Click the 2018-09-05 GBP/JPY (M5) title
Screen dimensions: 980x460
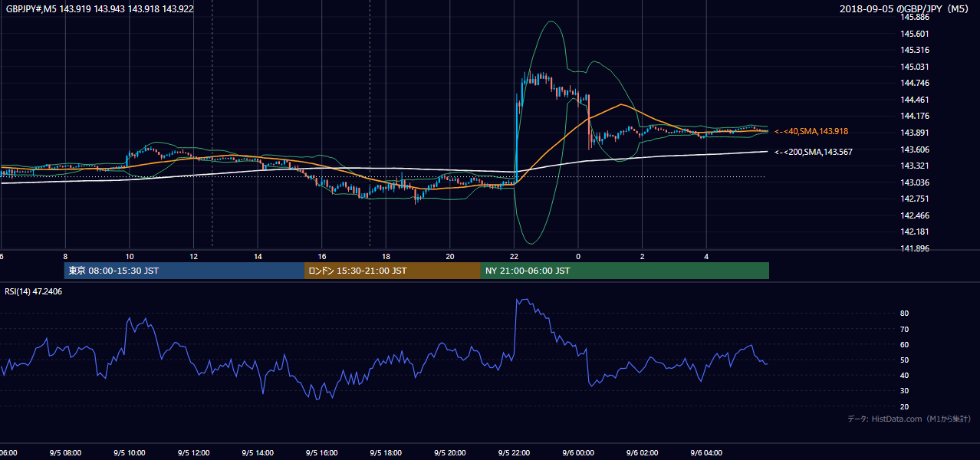(906, 9)
